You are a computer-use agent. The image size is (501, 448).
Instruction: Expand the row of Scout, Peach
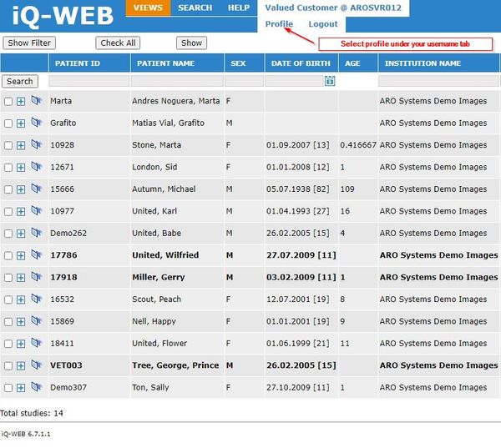pyautogui.click(x=21, y=300)
